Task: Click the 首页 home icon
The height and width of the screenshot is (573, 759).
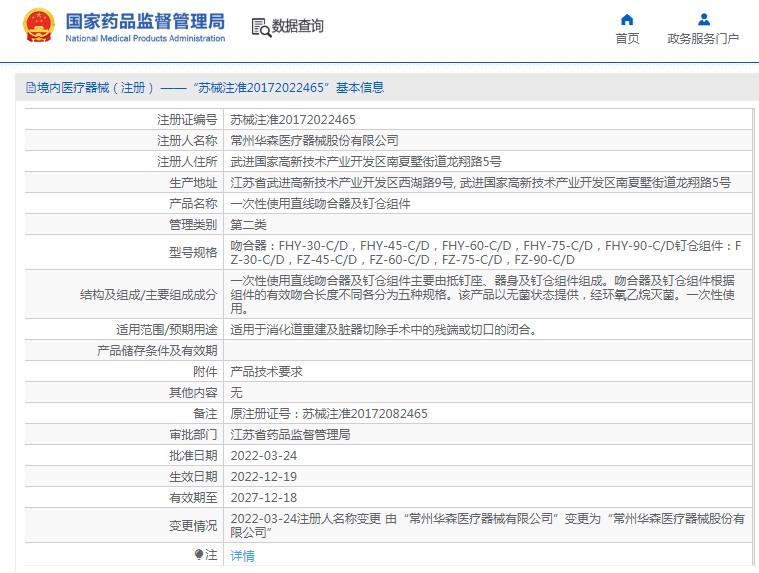Action: pos(627,19)
